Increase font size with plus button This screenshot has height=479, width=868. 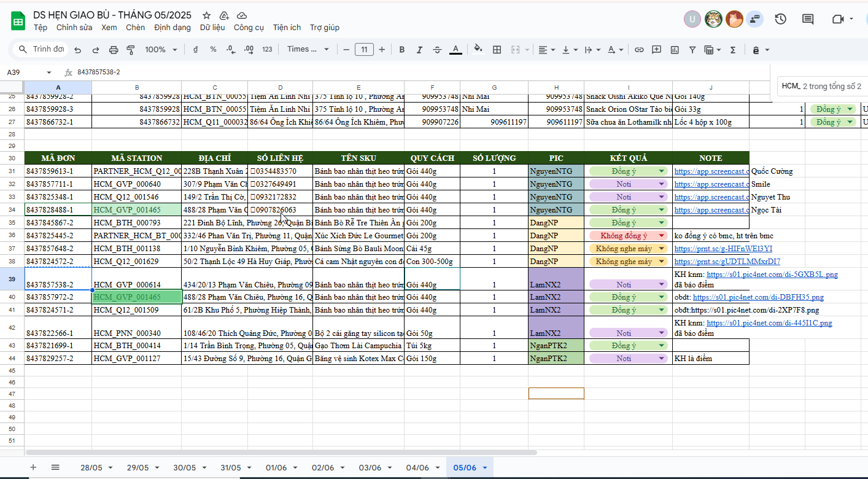(382, 49)
